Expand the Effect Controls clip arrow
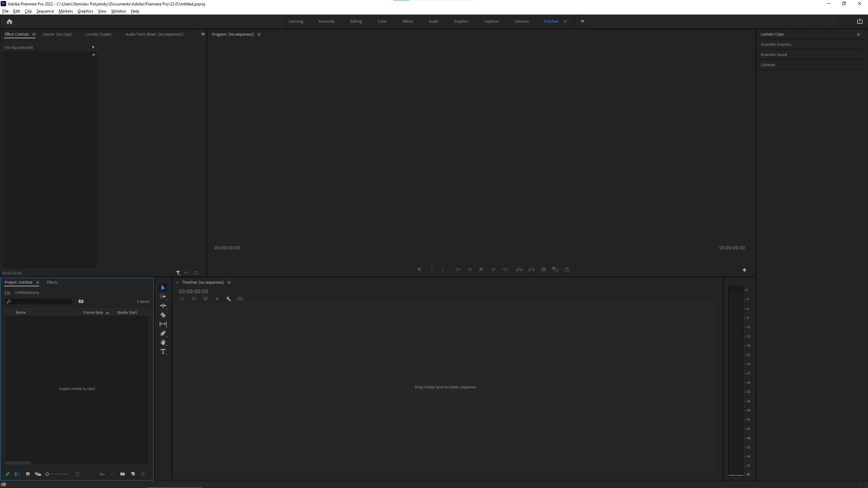Screen dimensions: 868x488 (93, 47)
